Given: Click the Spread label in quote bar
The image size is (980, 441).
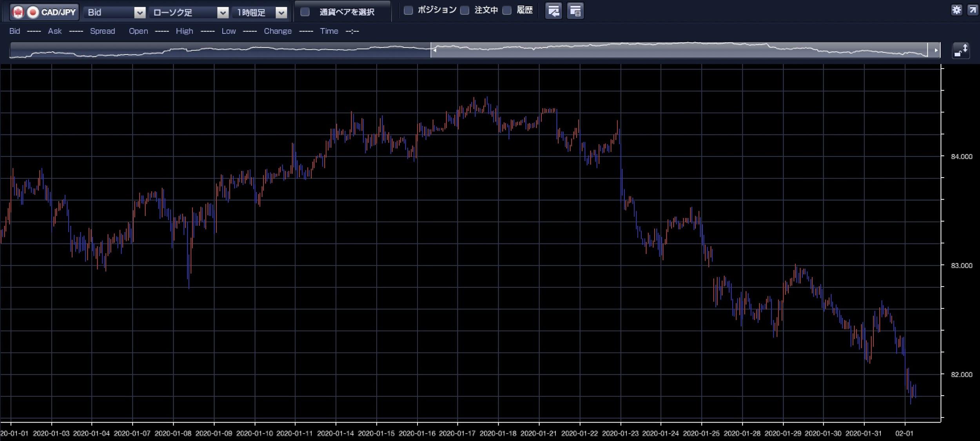Looking at the screenshot, I should [102, 31].
